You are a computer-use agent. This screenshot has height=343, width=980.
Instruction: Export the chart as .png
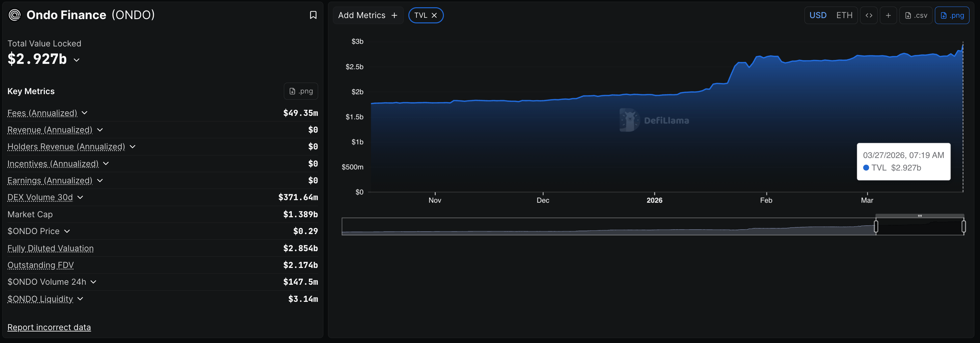[x=952, y=15]
